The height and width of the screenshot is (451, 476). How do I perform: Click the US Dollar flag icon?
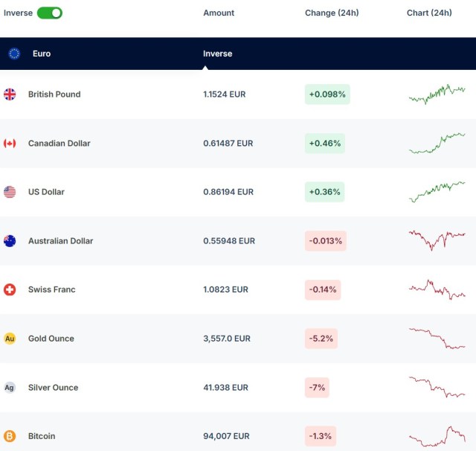pos(10,192)
